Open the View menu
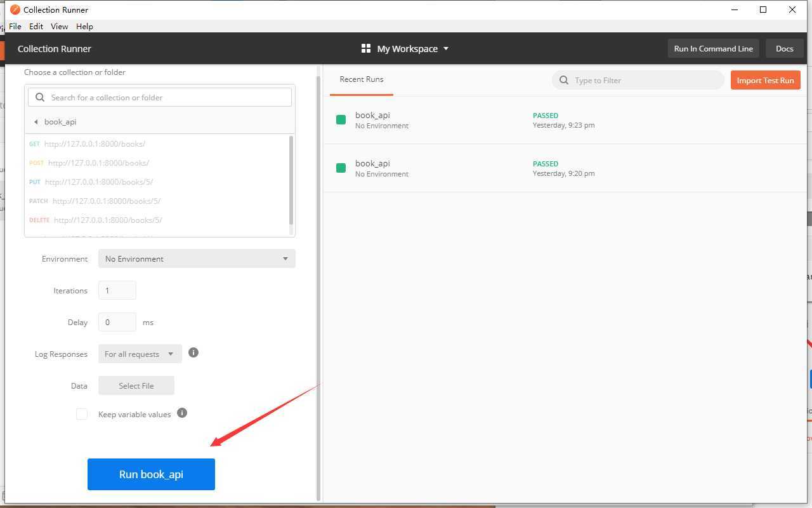This screenshot has height=508, width=812. point(59,26)
